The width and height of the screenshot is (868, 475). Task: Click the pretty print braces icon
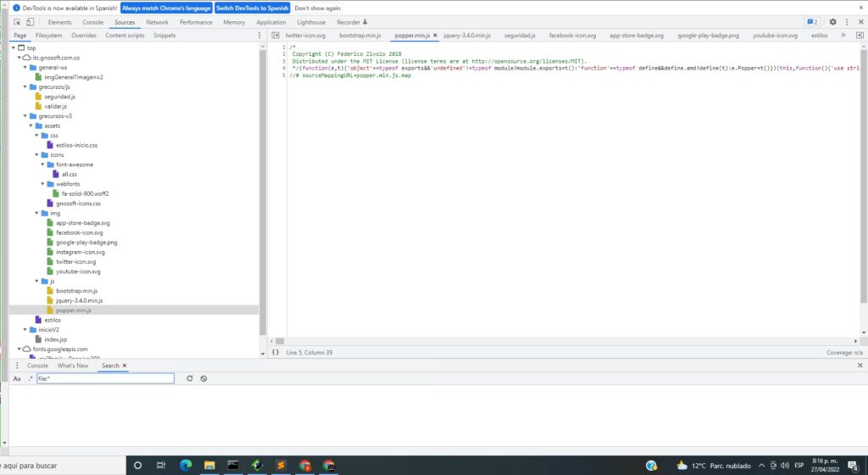275,353
